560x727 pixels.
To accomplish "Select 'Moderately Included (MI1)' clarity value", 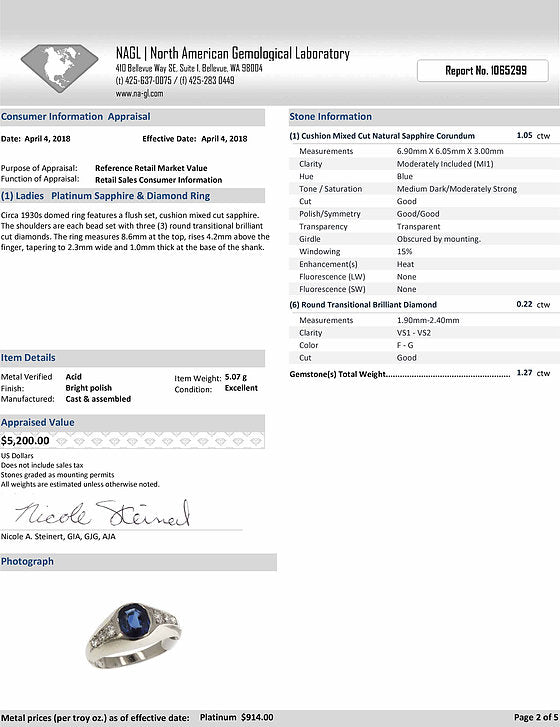I will (445, 164).
